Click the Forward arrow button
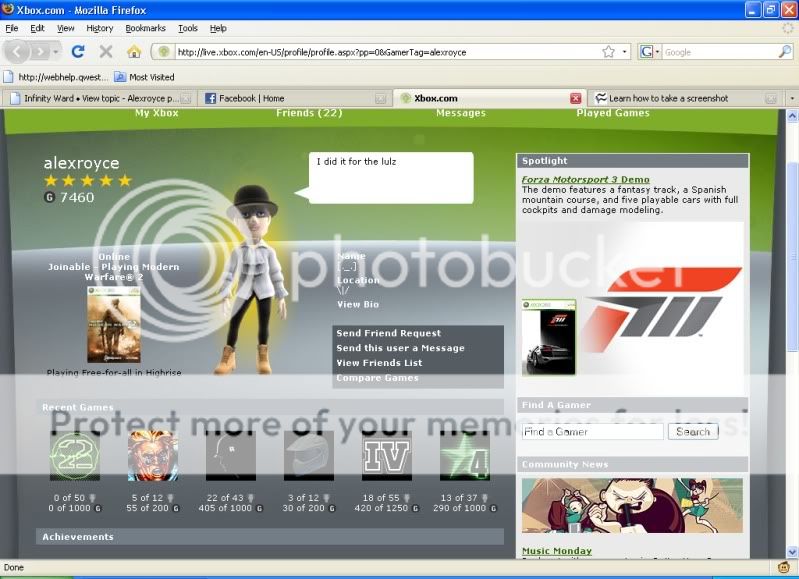The width and height of the screenshot is (799, 579). (40, 51)
